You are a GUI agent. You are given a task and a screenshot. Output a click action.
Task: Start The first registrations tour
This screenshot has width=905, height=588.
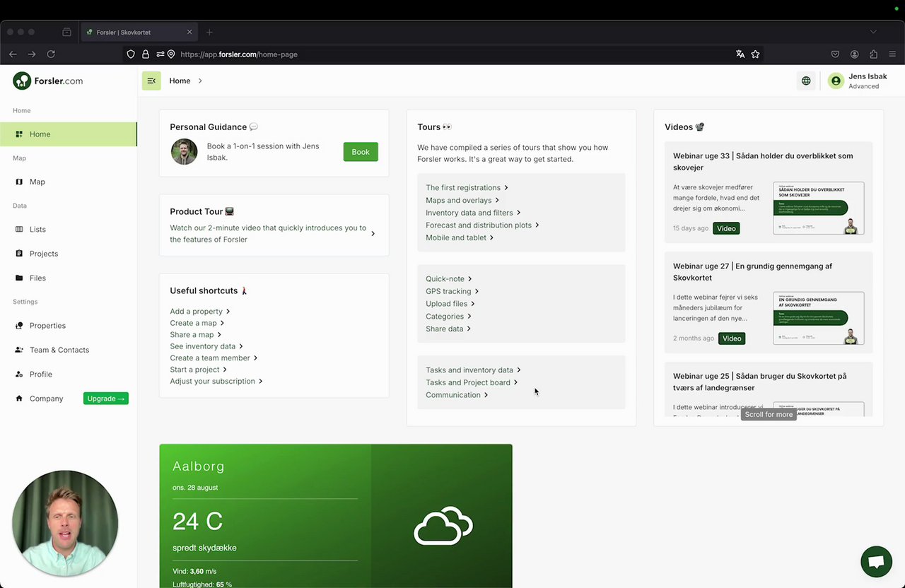click(467, 187)
